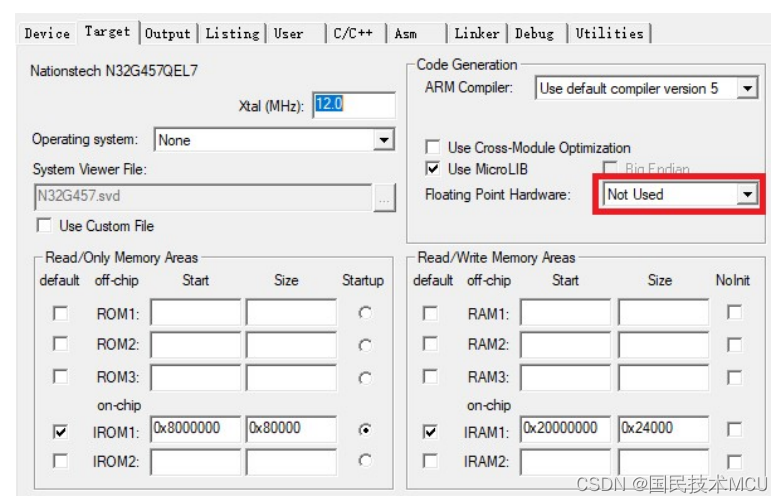Check the ROM1 default checkbox

pyautogui.click(x=60, y=314)
